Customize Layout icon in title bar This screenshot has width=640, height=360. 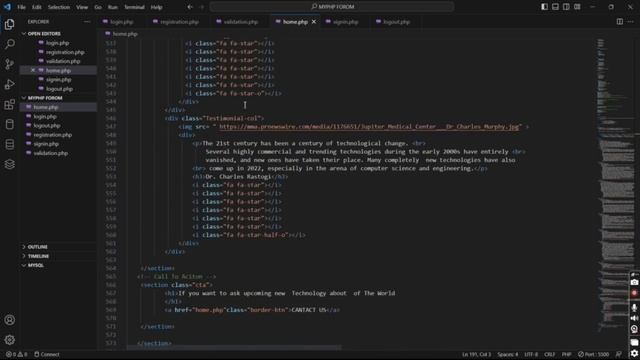point(577,7)
